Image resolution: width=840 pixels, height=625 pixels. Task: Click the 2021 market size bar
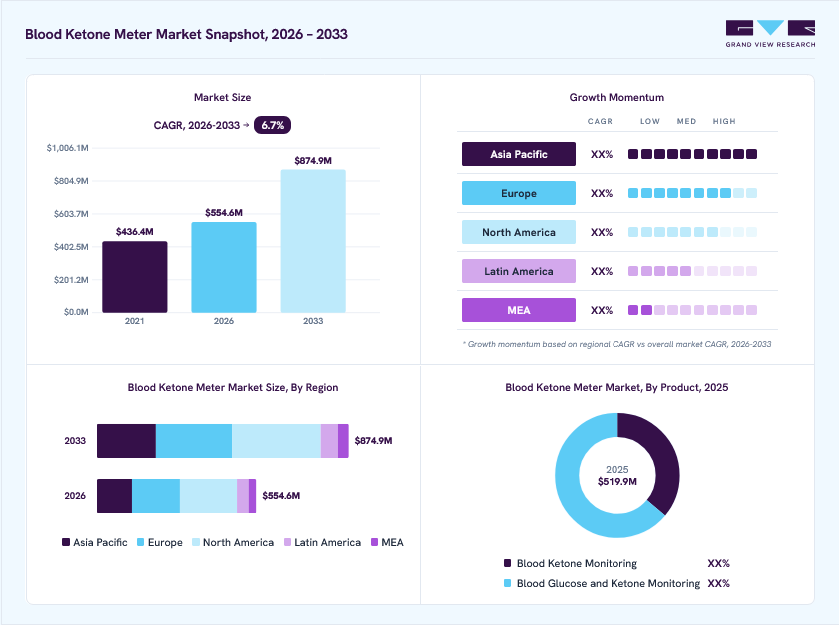[x=135, y=277]
